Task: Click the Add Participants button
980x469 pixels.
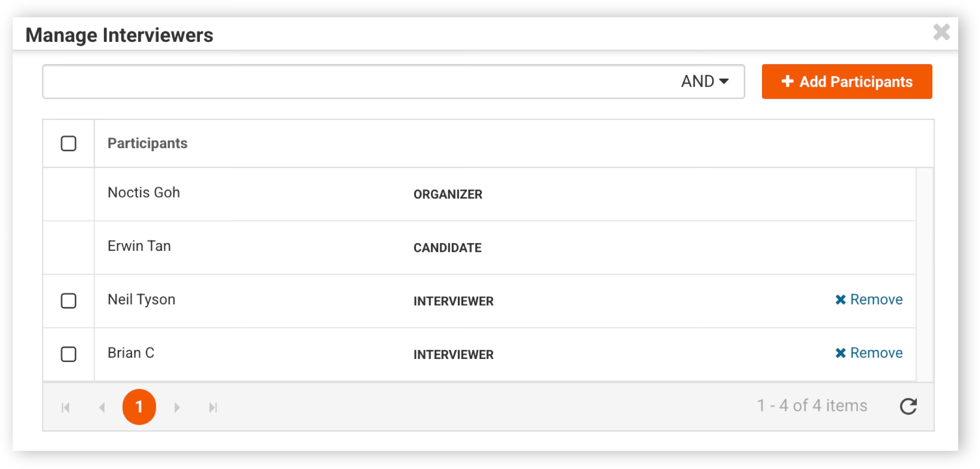Action: tap(847, 81)
